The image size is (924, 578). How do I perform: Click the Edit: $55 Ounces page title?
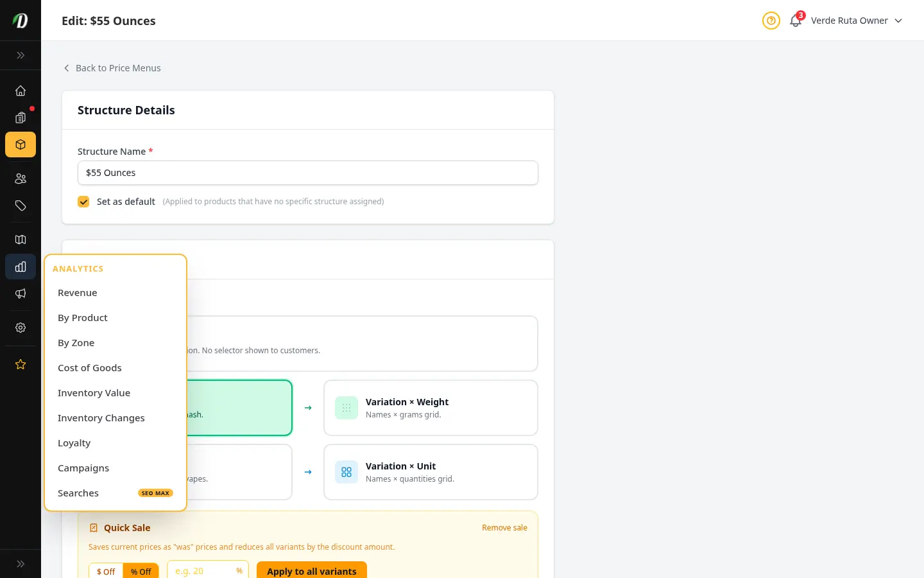pyautogui.click(x=108, y=21)
